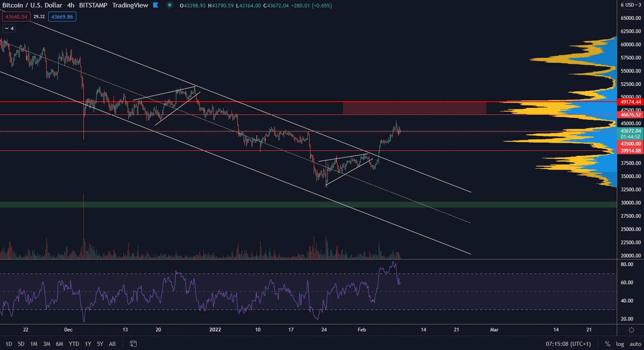The image size is (644, 350).
Task: Click the blue flag icon beside TradingView
Action: tap(156, 5)
